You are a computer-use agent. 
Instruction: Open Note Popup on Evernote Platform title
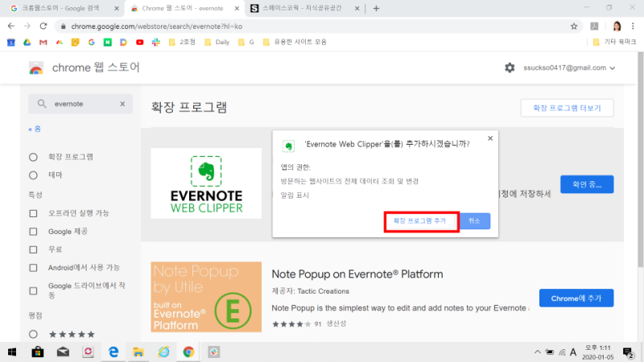[x=357, y=274]
